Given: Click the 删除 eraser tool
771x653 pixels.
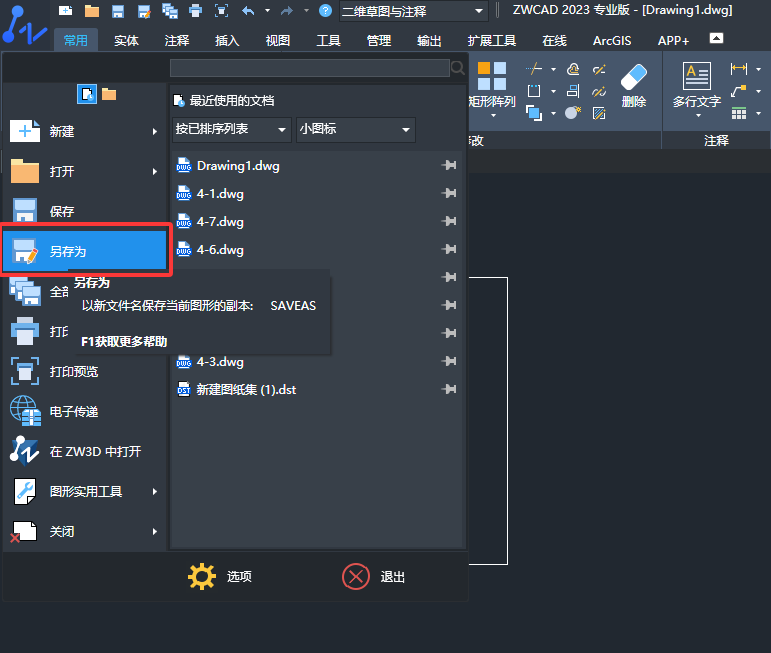Looking at the screenshot, I should 634,86.
